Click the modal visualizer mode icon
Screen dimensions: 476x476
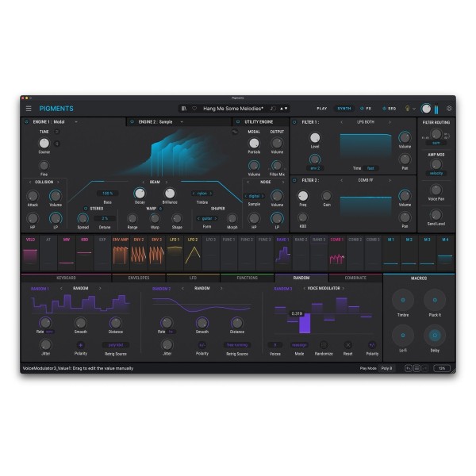pos(235,132)
